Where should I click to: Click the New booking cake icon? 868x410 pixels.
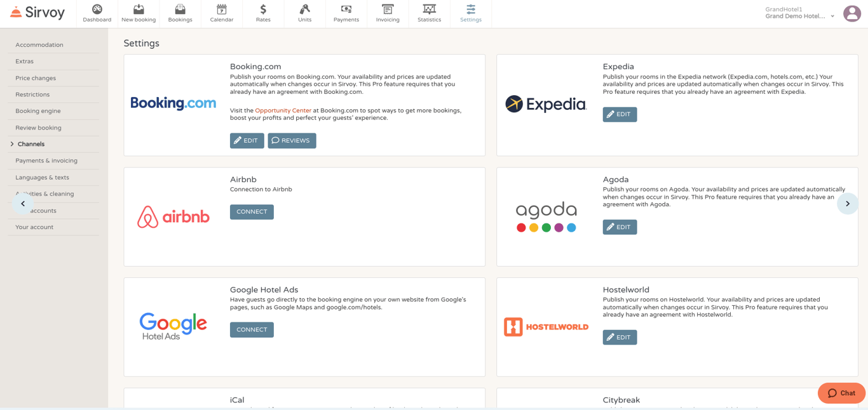click(x=139, y=13)
